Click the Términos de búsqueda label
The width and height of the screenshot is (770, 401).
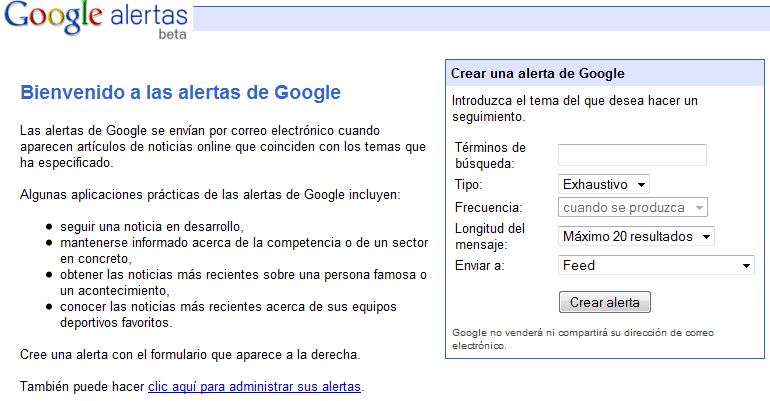[x=490, y=155]
